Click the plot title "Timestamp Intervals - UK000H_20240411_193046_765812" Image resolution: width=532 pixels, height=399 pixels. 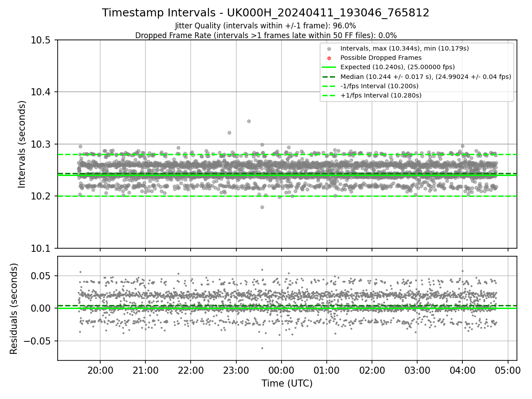point(266,13)
